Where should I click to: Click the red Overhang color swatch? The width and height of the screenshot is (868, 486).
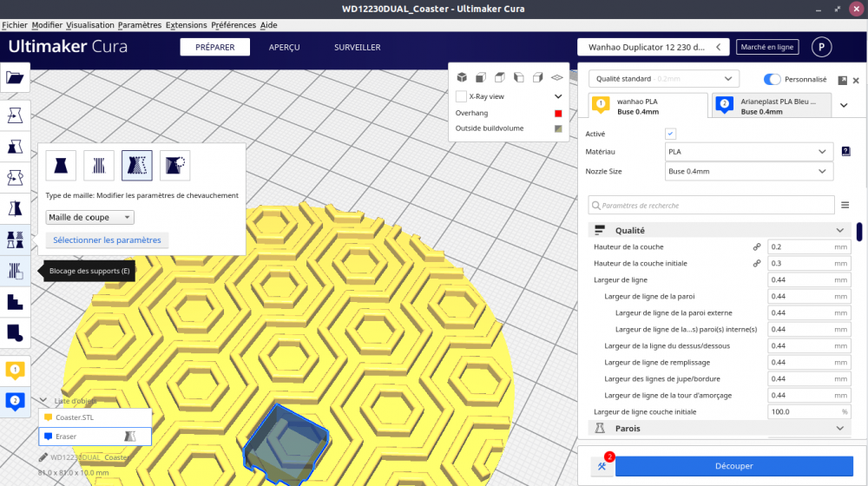pyautogui.click(x=558, y=113)
